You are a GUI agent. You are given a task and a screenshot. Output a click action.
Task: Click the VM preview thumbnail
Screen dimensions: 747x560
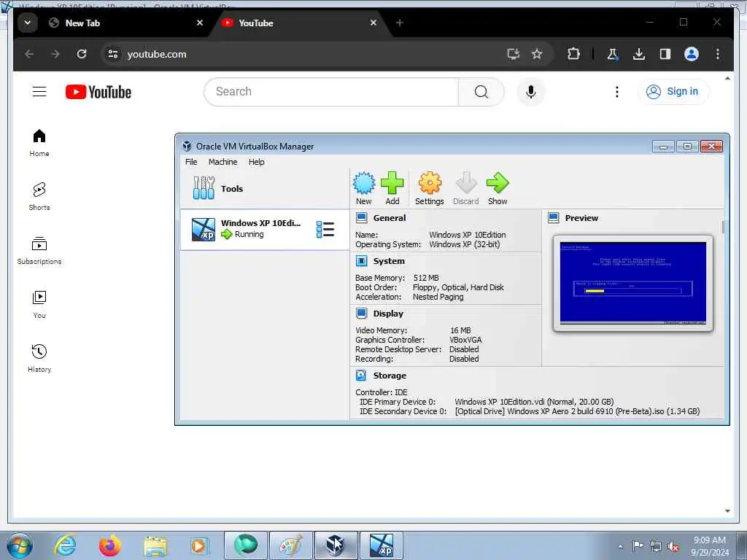point(632,283)
